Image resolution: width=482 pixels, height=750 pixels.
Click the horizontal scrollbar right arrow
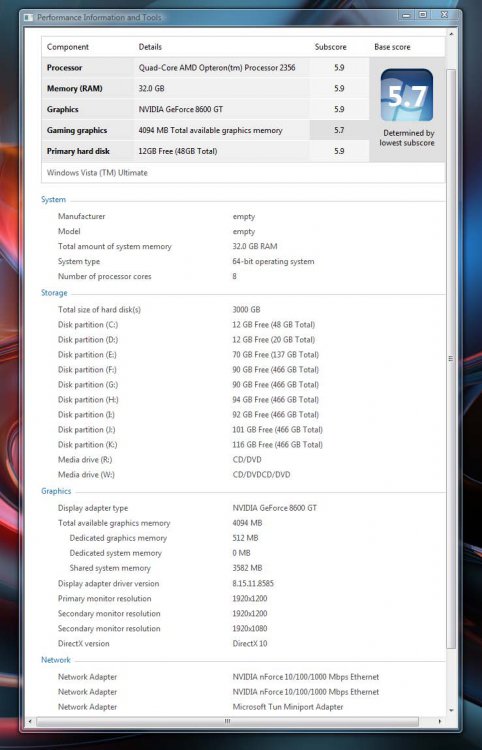(440, 721)
